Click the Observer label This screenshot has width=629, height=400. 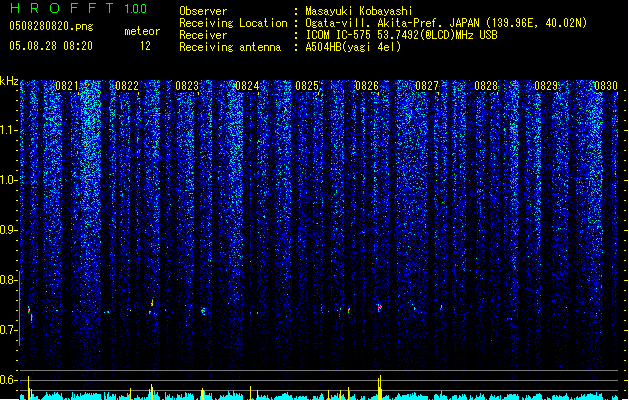pyautogui.click(x=203, y=11)
